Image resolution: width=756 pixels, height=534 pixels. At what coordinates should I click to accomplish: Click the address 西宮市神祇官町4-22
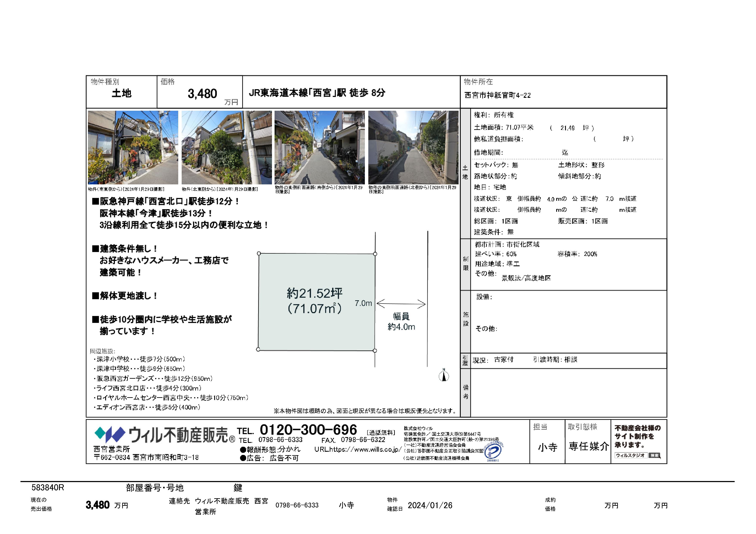(x=498, y=95)
